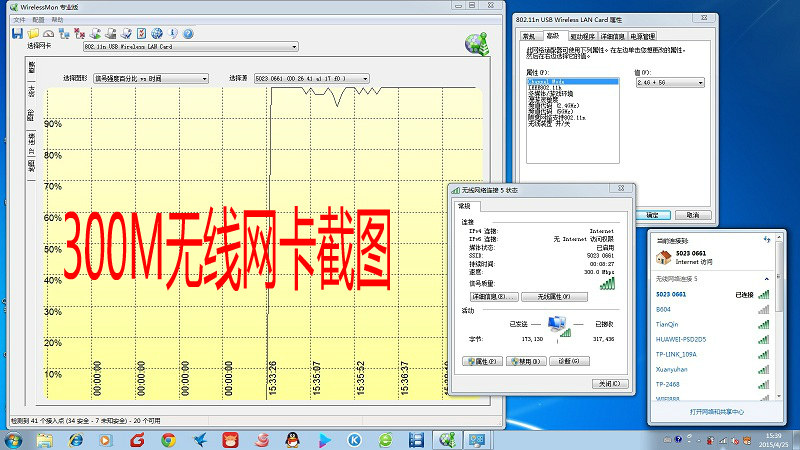Open the blue bird taskbar icon

[x=199, y=440]
